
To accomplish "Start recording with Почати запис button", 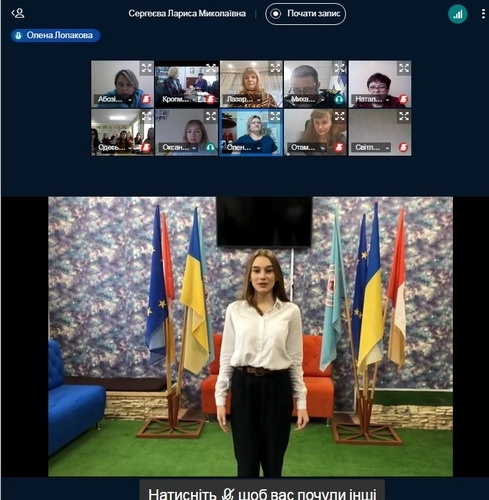I will click(x=305, y=14).
